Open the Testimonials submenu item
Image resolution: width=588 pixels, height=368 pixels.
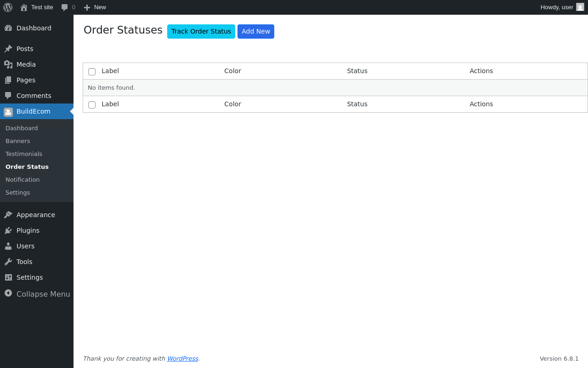24,154
